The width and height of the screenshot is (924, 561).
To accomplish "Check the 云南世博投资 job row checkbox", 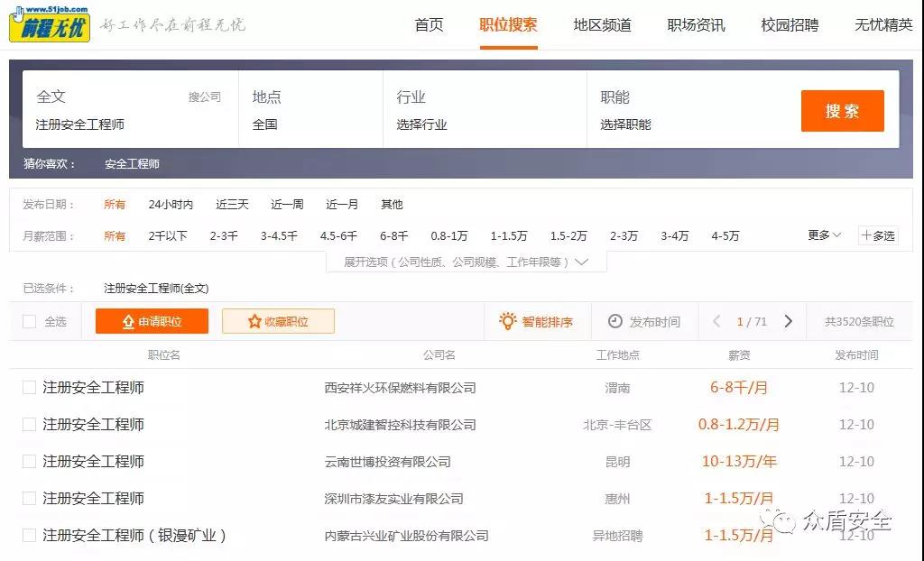I will tap(29, 462).
